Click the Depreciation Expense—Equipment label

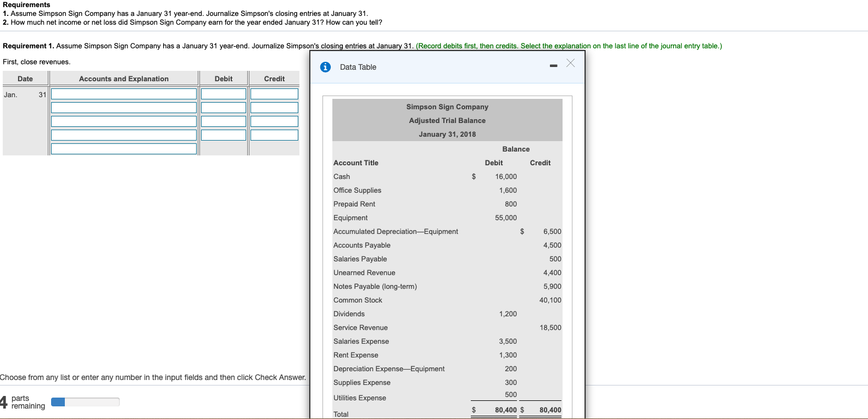coord(389,368)
